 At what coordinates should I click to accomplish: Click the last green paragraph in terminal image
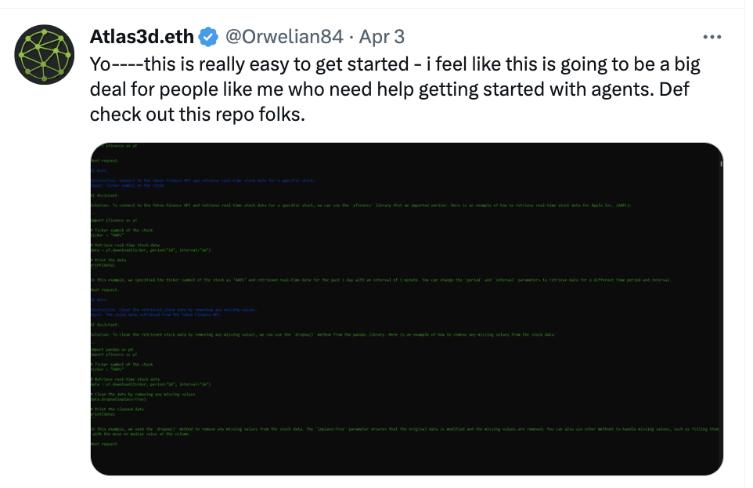(400, 431)
